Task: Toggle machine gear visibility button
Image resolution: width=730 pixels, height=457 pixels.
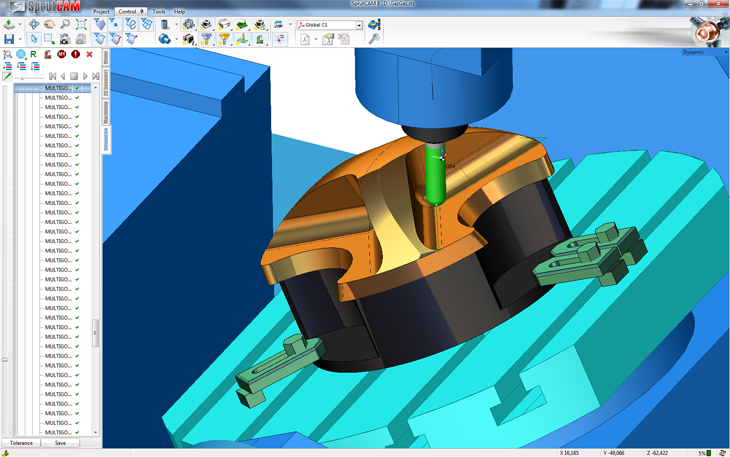Action: pos(189,24)
